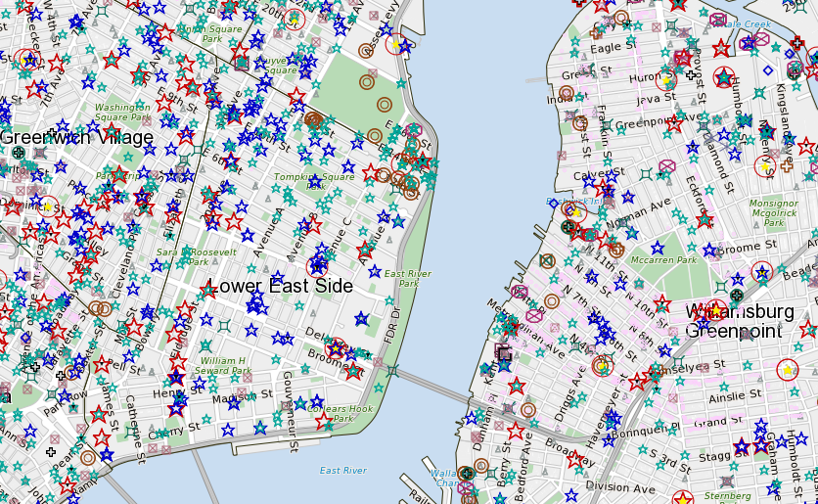Screen dimensions: 818x504
Task: Select the yellow star marker near Ainslie St
Action: coord(788,370)
